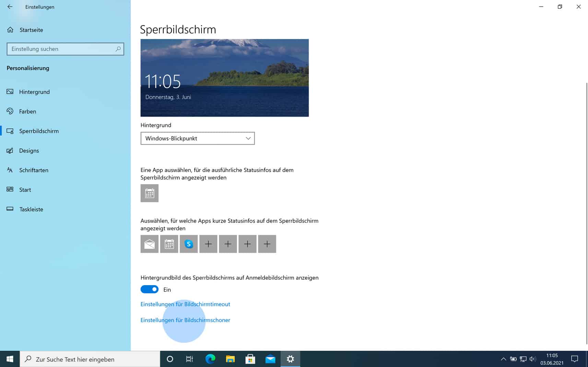Click the network tray icon
The width and height of the screenshot is (588, 367).
coord(523,359)
